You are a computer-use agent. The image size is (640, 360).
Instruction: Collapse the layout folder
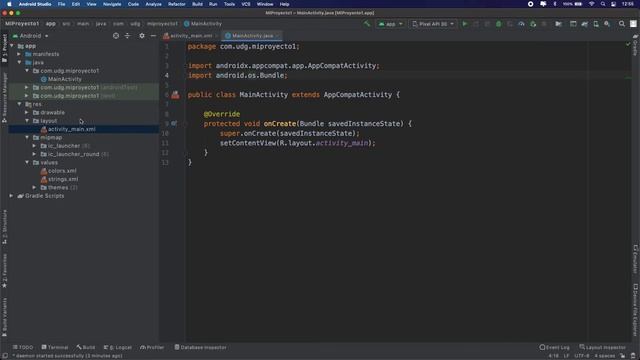tap(27, 121)
